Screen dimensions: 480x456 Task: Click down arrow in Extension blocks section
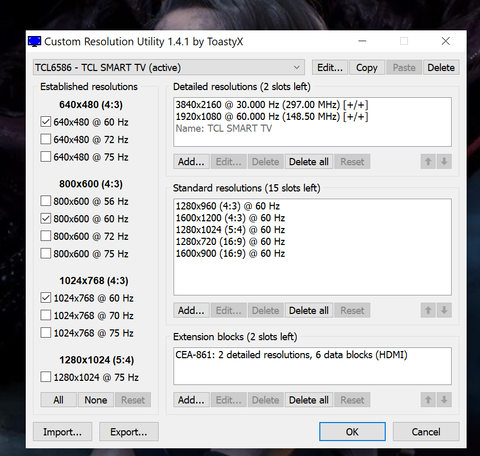pyautogui.click(x=444, y=399)
